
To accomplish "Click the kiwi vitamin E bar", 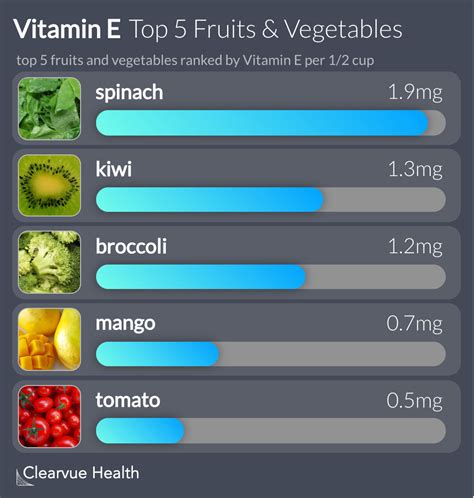I will 271,200.
